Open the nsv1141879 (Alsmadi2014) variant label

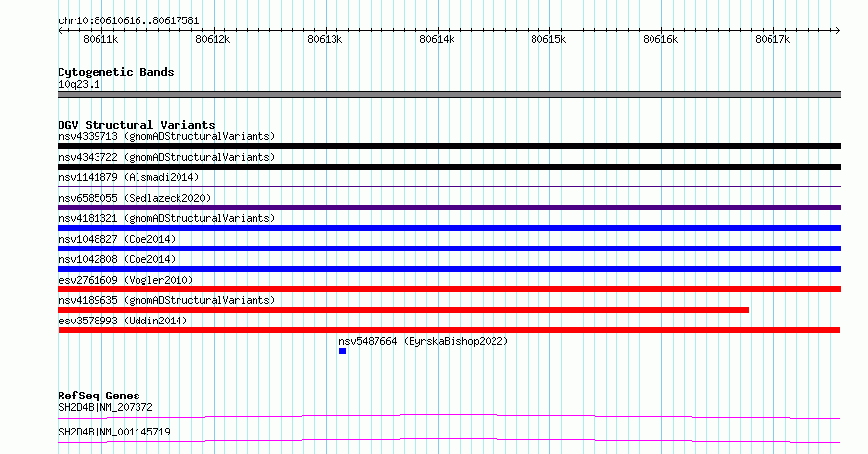click(x=129, y=177)
